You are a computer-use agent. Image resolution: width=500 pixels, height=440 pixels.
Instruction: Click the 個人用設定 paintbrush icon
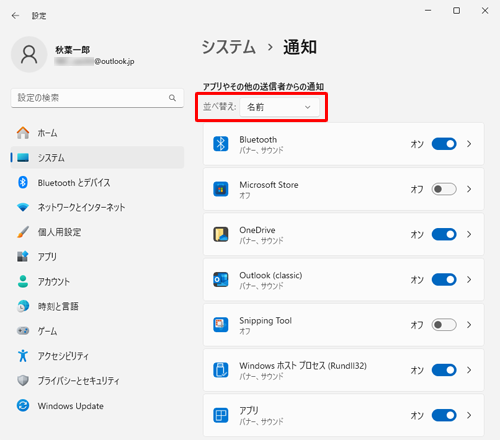coord(23,232)
